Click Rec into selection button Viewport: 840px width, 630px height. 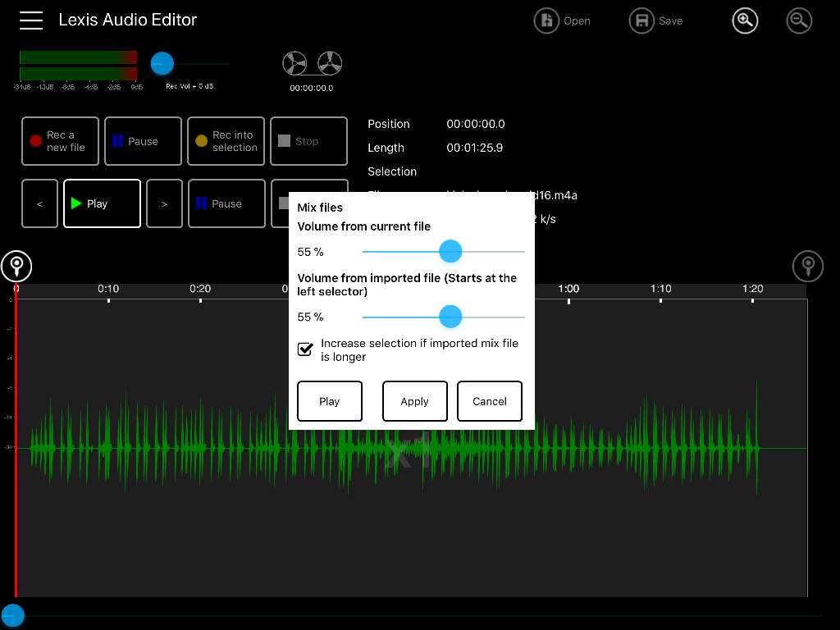tap(226, 141)
